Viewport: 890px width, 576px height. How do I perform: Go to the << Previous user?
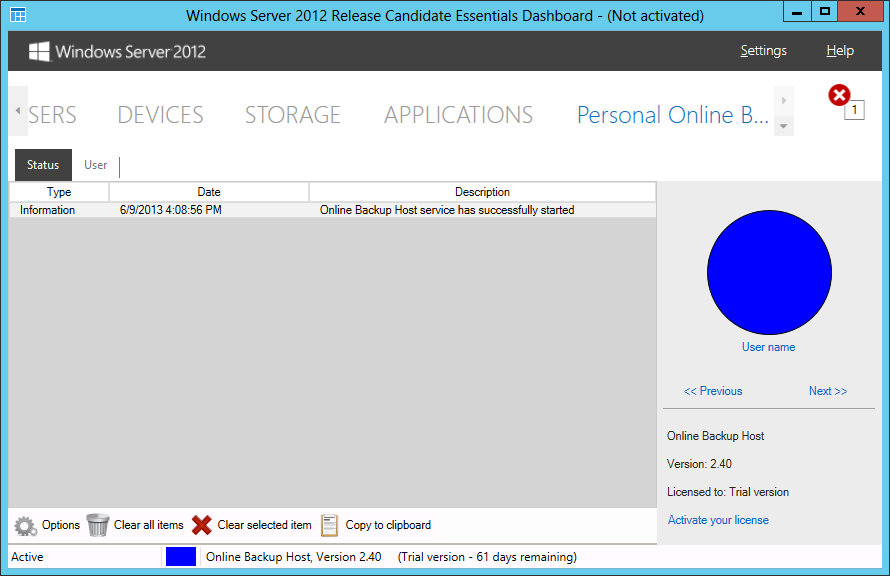coord(713,391)
